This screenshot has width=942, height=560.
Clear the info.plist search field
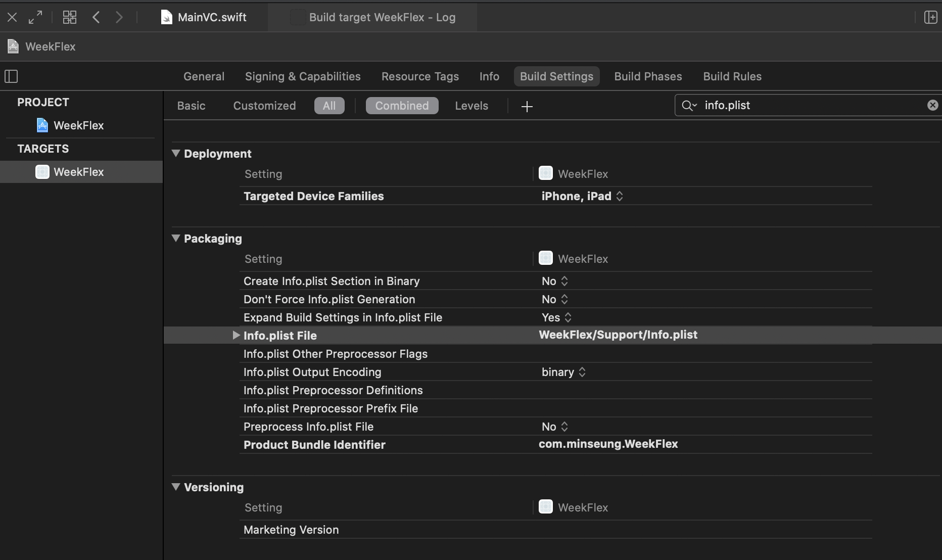point(932,105)
